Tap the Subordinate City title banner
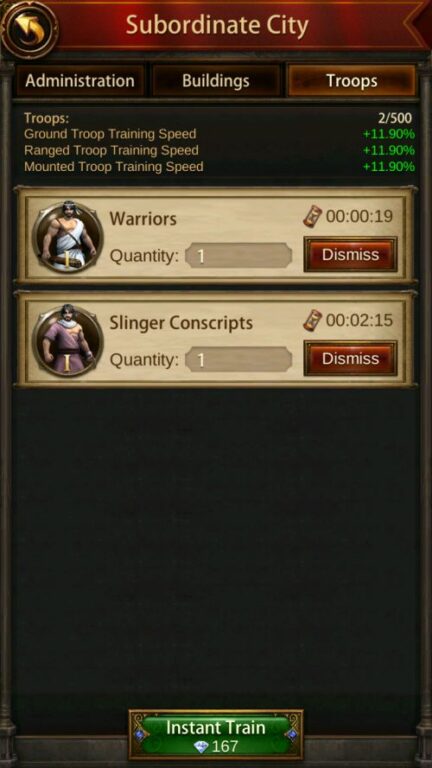Screen dimensions: 432x768 tap(217, 25)
